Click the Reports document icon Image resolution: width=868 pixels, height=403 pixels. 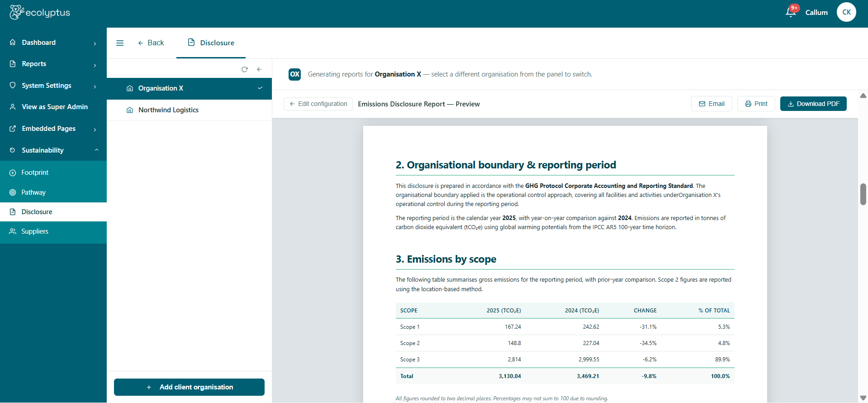(13, 64)
